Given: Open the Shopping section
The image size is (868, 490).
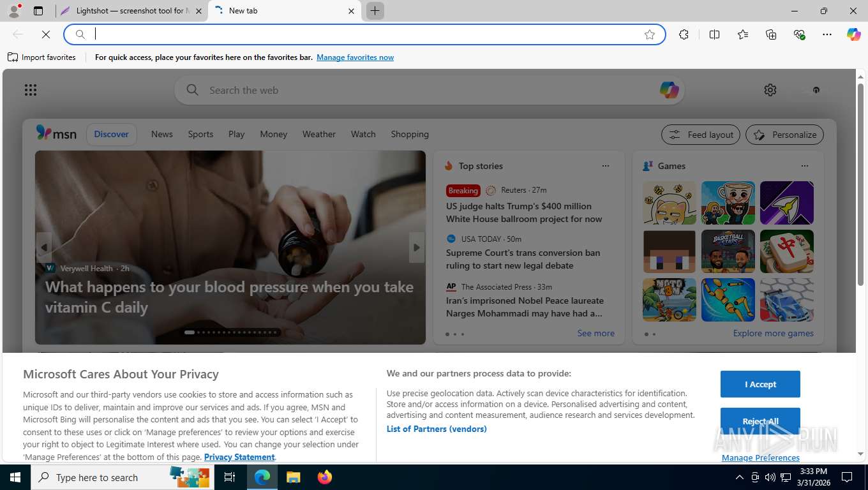Looking at the screenshot, I should (410, 134).
